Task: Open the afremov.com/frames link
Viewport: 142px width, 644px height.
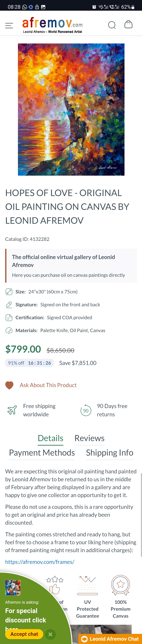Action: click(40, 562)
